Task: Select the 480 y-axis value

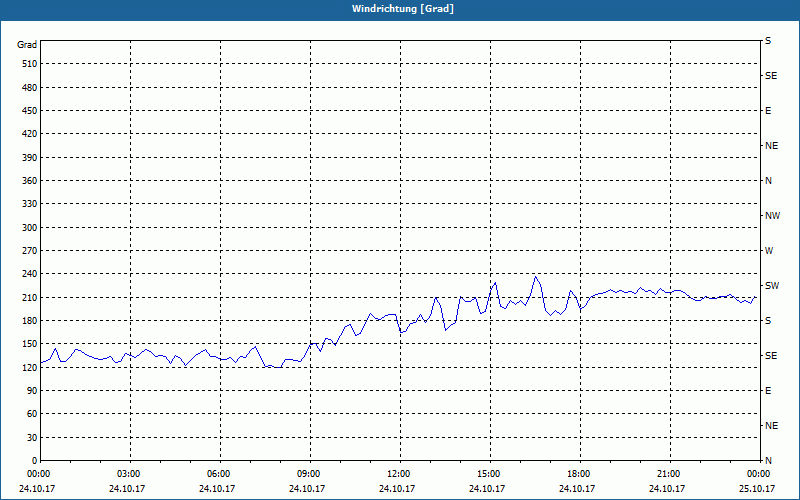Action: (x=30, y=88)
